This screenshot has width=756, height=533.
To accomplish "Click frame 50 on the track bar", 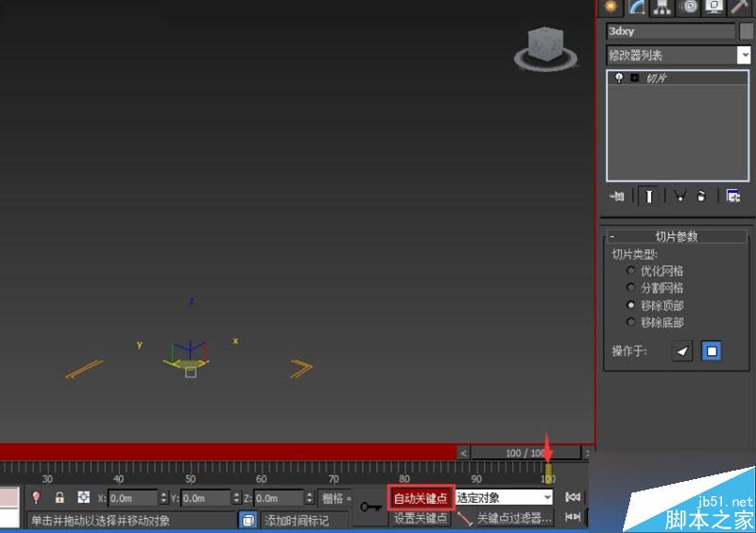I will click(191, 478).
